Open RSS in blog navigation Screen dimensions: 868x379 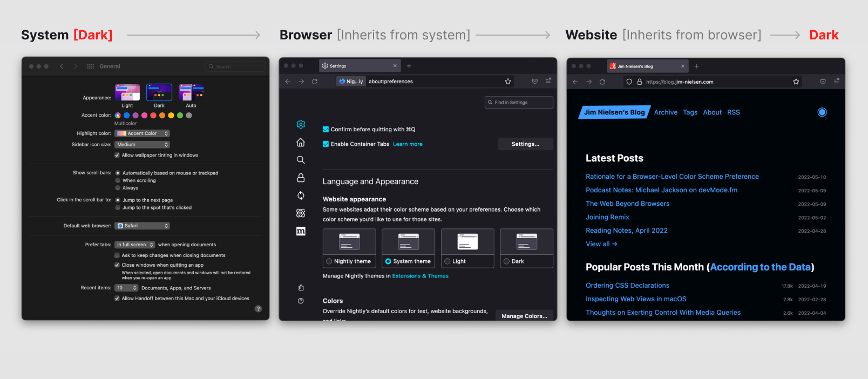(x=734, y=112)
